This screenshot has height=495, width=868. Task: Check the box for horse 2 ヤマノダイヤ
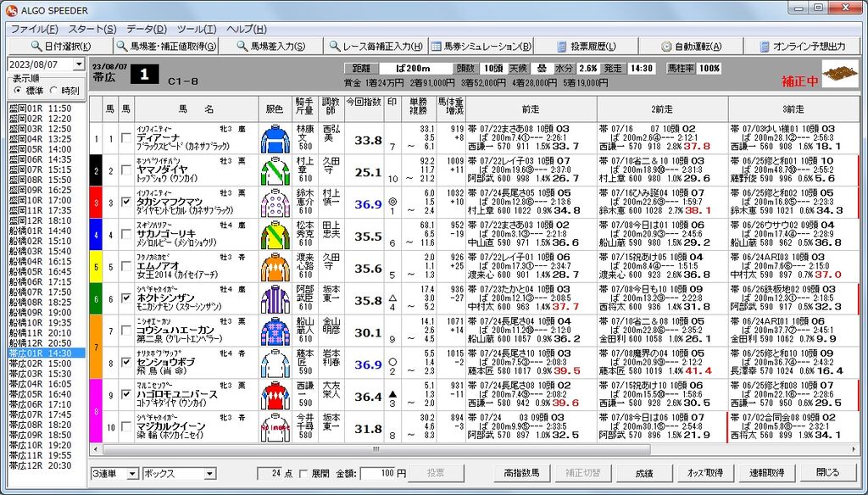pyautogui.click(x=126, y=170)
